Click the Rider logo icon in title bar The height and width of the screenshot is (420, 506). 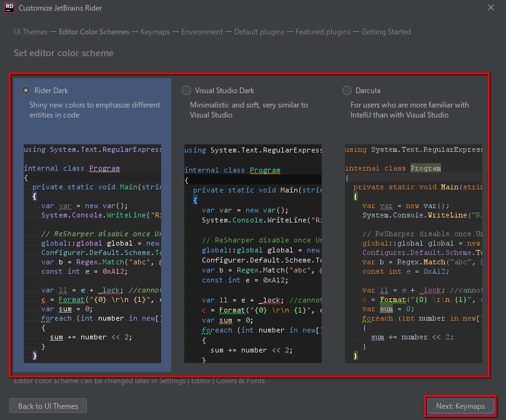point(9,7)
